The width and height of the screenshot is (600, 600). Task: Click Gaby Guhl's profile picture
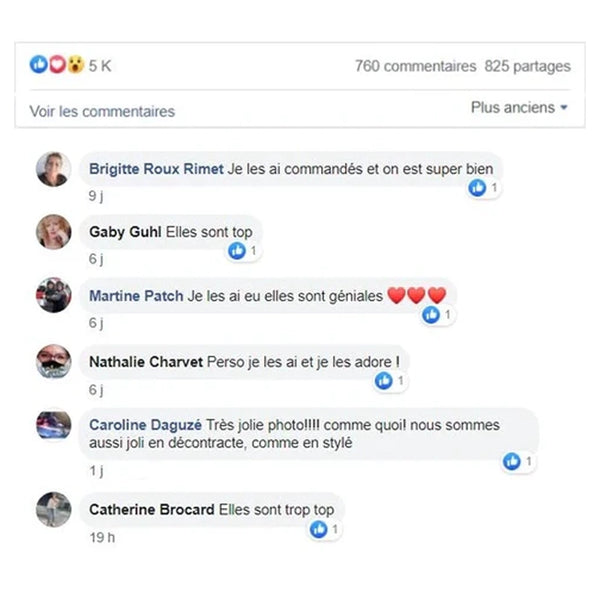tap(54, 232)
